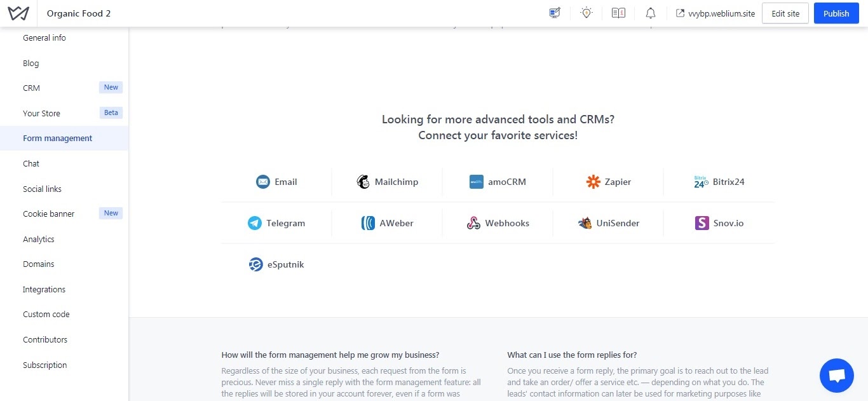This screenshot has height=401, width=868.
Task: Open the monitor preview icon in header
Action: pos(555,13)
